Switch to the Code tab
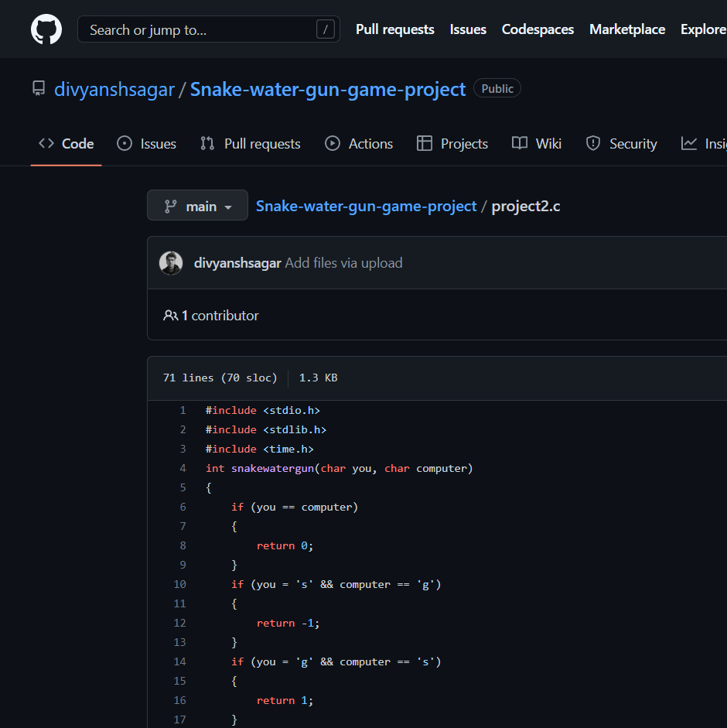727x728 pixels. coord(67,143)
